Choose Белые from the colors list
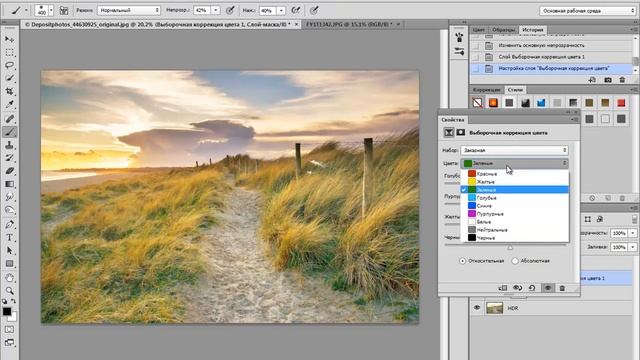Viewport: 640px width, 360px height. tap(514, 222)
